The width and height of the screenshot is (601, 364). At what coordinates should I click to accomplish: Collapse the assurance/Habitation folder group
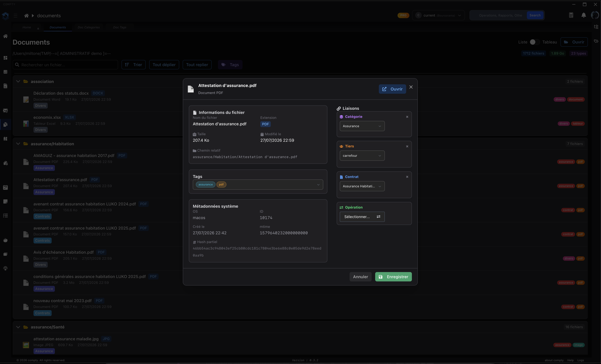click(x=18, y=144)
